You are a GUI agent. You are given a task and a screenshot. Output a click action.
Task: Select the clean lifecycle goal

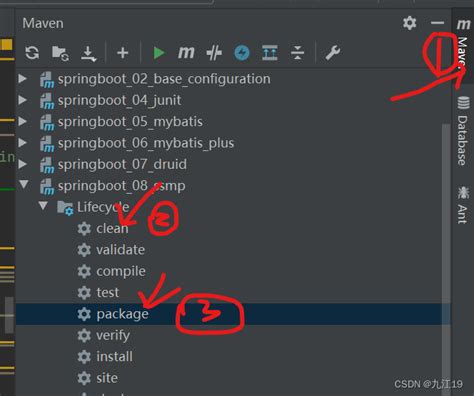click(x=112, y=228)
